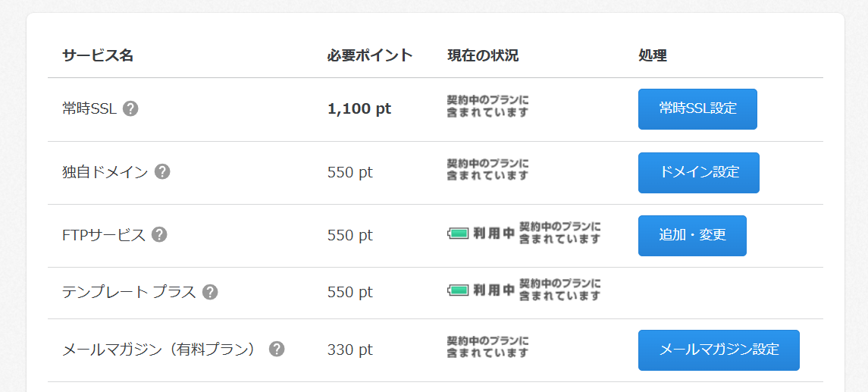The image size is (868, 392).
Task: Click help icon beside 独自ドメイン
Action: click(x=162, y=171)
